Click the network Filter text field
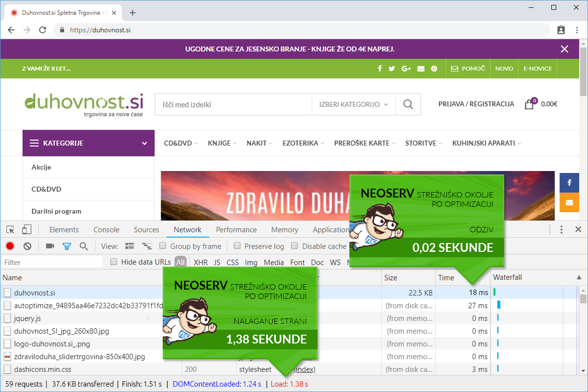Viewport: 588px width, 392px height. (52, 262)
